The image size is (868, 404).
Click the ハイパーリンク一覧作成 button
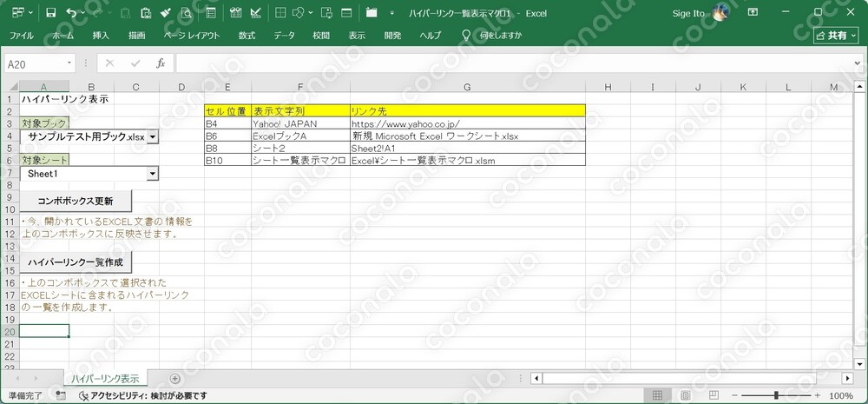[x=76, y=262]
